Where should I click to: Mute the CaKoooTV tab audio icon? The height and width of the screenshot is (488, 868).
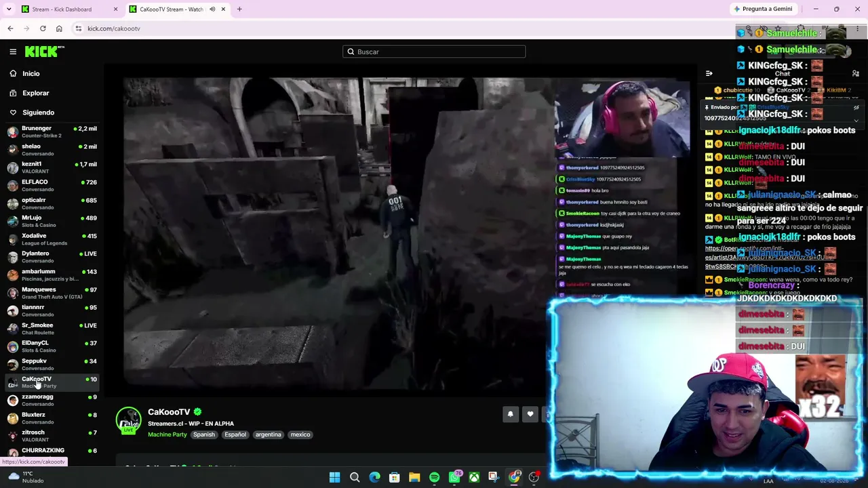(x=212, y=9)
